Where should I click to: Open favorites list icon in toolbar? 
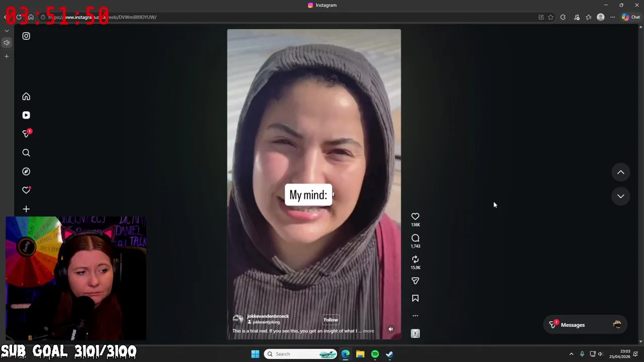(x=589, y=17)
